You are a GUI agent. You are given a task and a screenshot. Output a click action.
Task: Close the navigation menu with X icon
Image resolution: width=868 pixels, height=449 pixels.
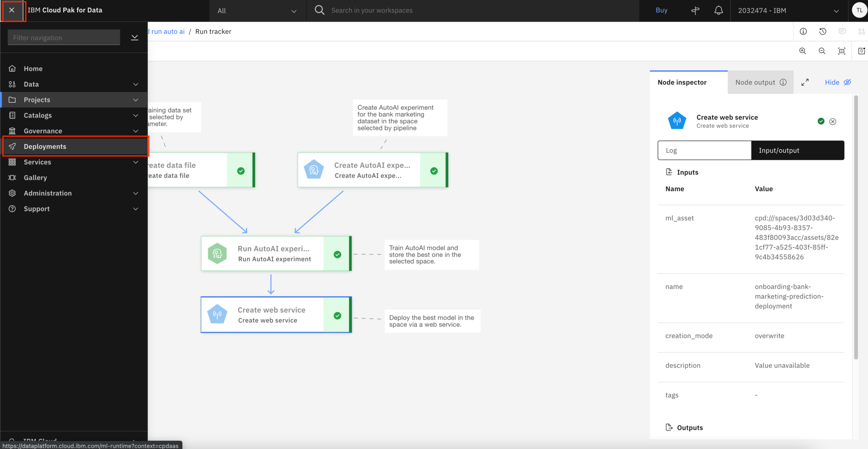point(12,10)
